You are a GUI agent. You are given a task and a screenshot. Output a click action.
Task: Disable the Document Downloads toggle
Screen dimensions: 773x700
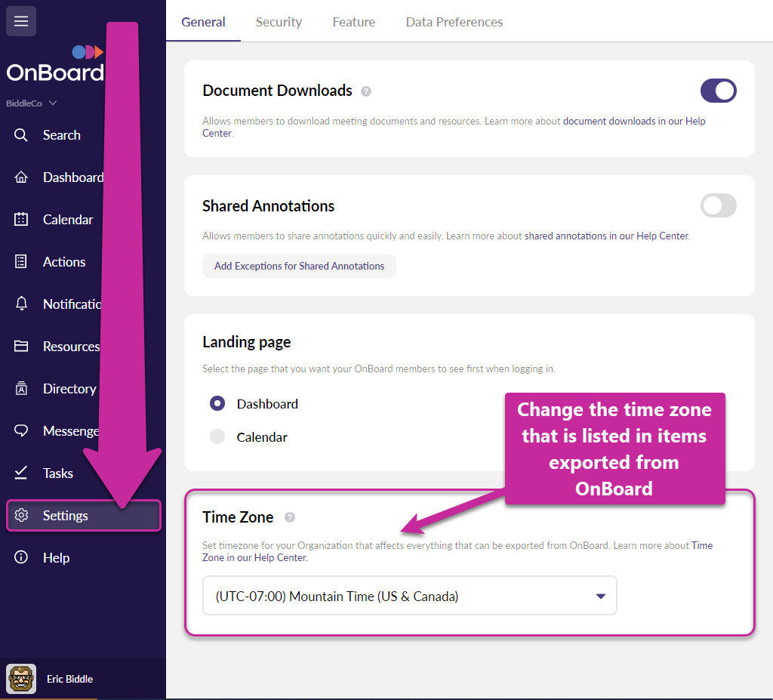pos(719,91)
